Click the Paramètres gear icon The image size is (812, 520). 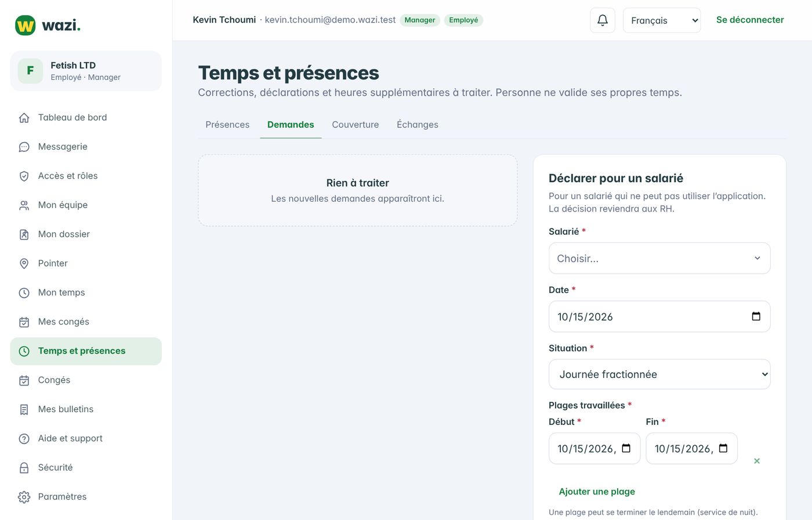24,497
